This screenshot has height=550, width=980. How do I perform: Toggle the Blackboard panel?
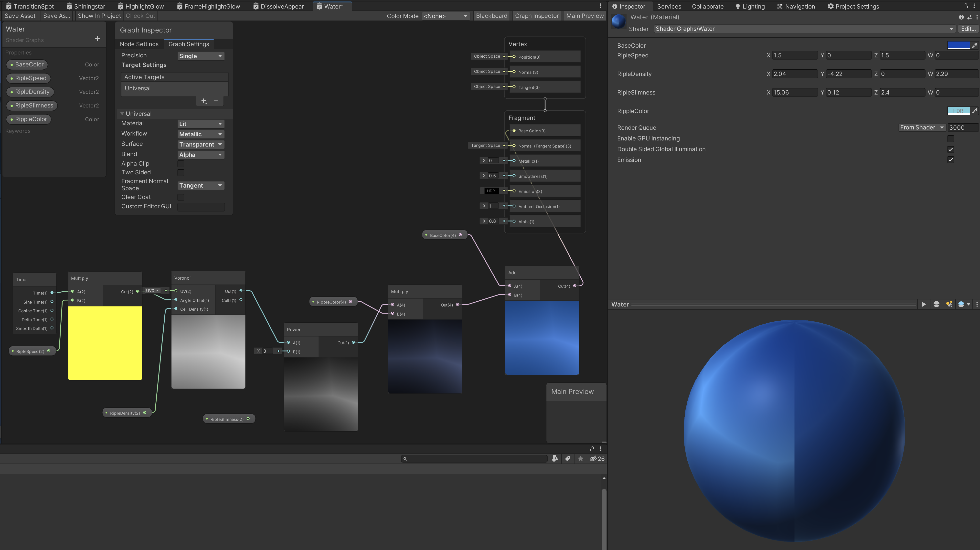(x=491, y=16)
